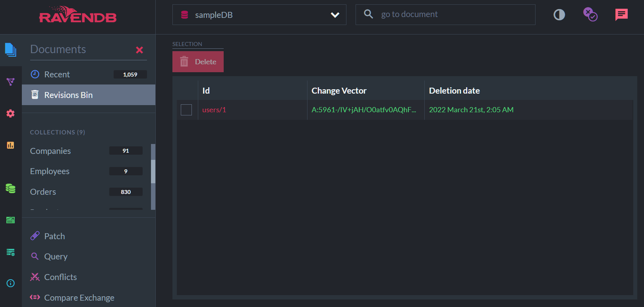This screenshot has width=644, height=307.
Task: Click the trash icon on Delete
Action: (184, 61)
